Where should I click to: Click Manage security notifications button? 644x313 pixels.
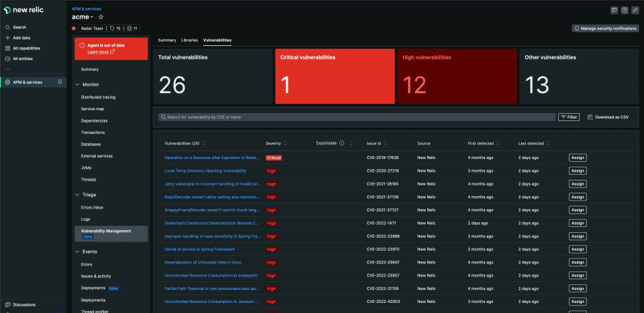tap(605, 28)
